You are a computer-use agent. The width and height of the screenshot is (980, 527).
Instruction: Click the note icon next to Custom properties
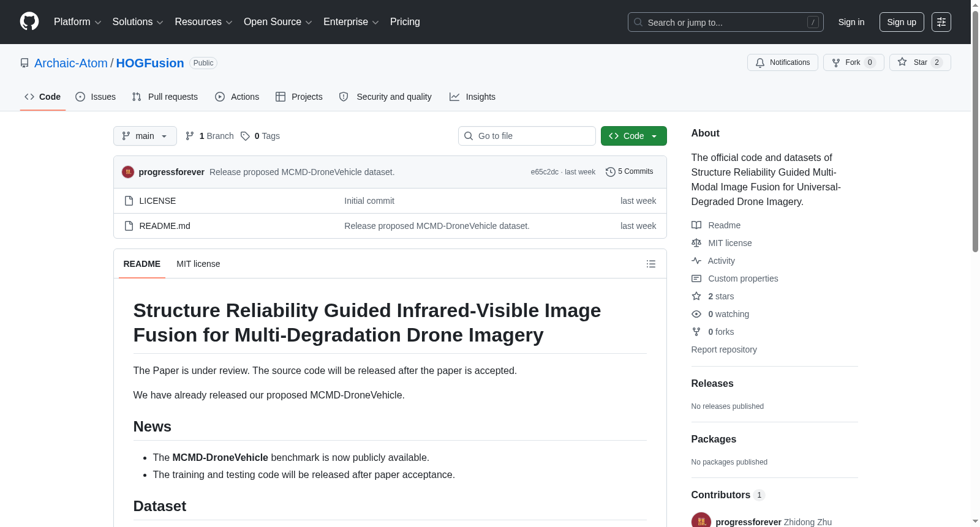696,278
